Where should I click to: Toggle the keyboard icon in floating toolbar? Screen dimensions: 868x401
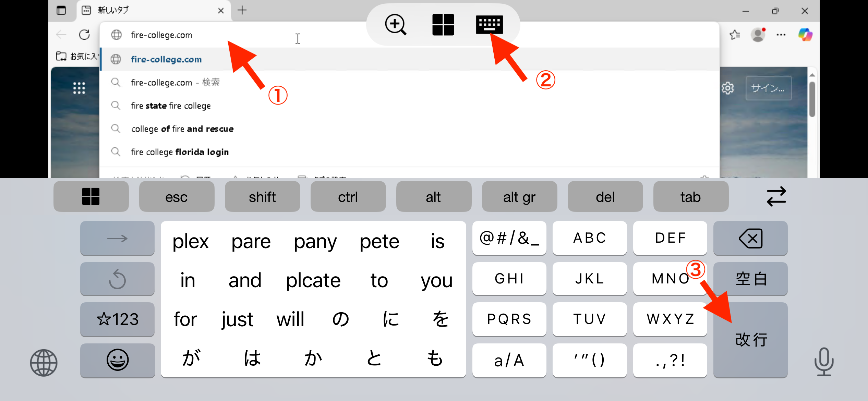pos(489,24)
